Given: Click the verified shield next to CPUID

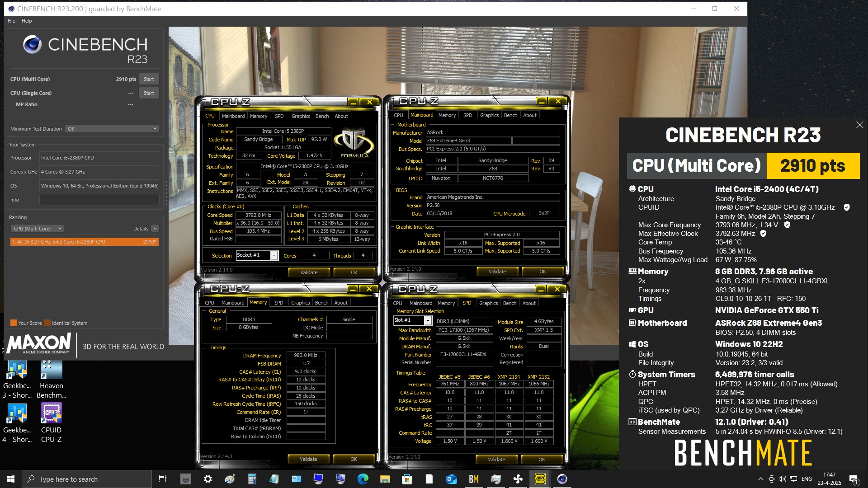Looking at the screenshot, I should 847,207.
